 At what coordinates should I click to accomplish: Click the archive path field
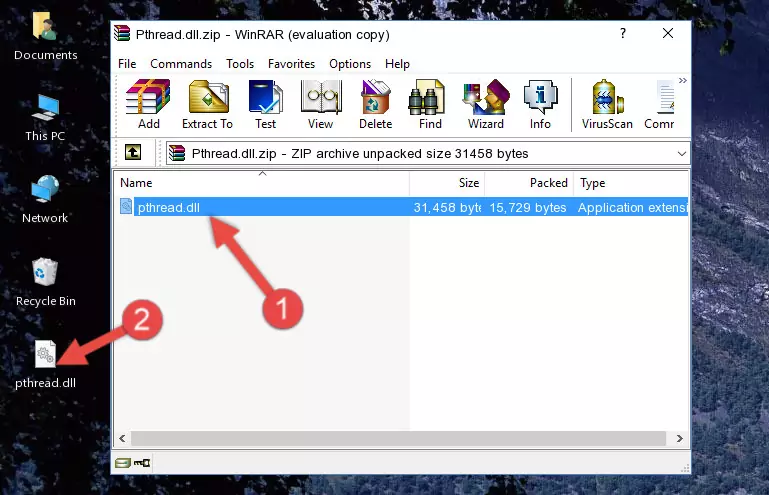point(428,154)
